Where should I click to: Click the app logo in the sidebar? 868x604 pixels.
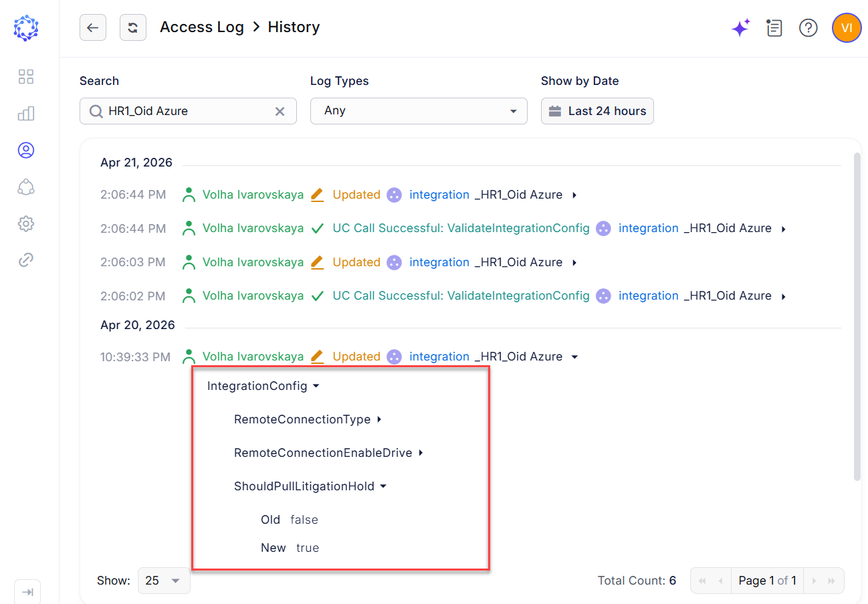26,27
